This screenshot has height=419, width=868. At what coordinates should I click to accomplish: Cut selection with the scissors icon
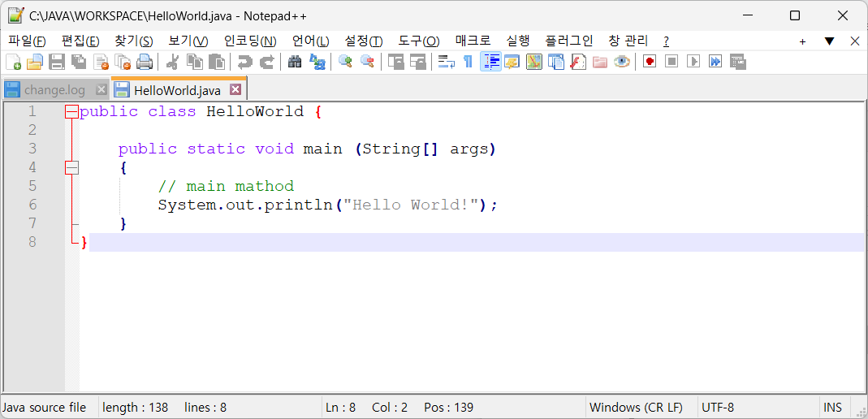tap(173, 62)
